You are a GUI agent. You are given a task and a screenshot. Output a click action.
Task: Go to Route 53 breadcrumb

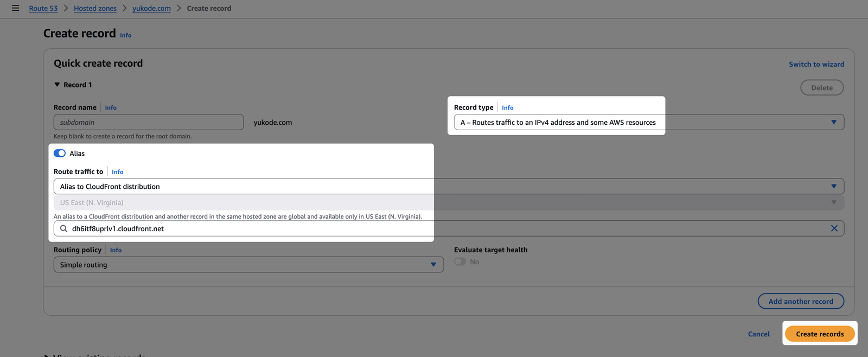tap(43, 8)
